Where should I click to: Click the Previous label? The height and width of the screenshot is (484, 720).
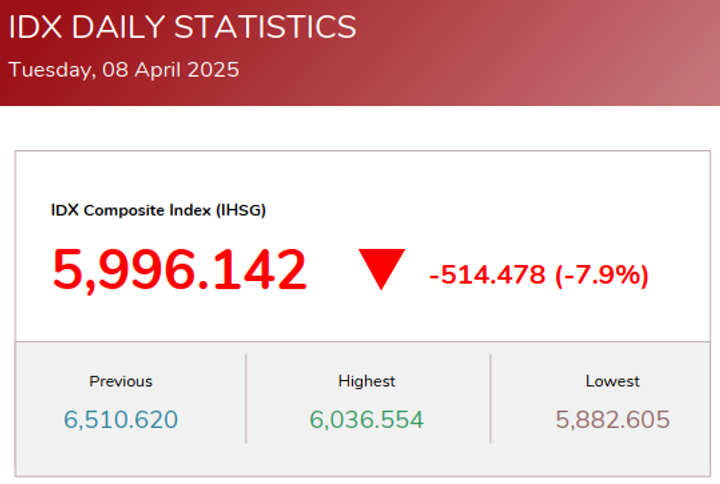(121, 381)
